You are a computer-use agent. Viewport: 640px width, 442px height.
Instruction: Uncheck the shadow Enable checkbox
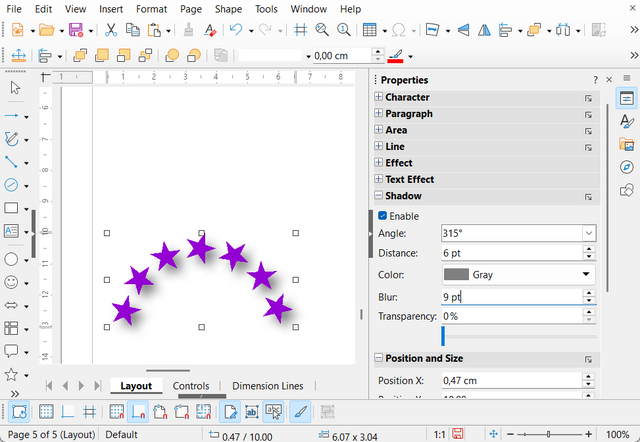(x=382, y=216)
